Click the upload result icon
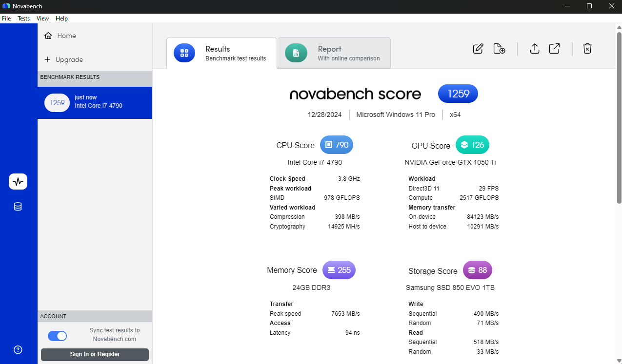This screenshot has width=622, height=364. click(535, 49)
